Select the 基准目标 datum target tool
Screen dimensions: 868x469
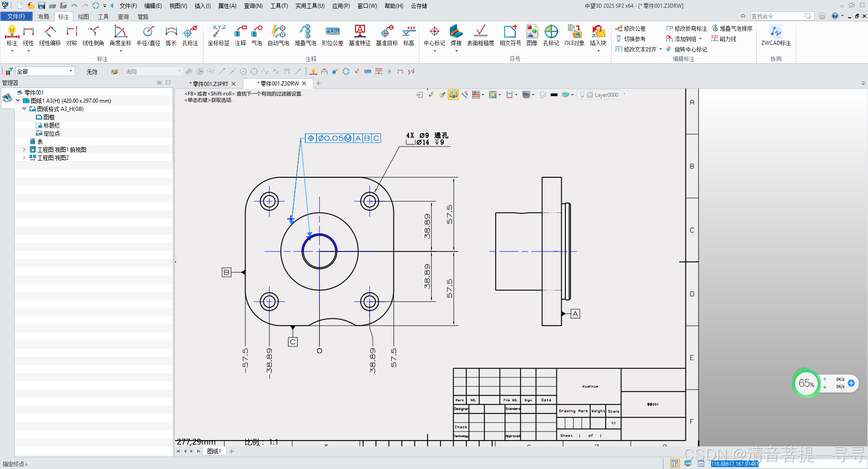pyautogui.click(x=387, y=35)
